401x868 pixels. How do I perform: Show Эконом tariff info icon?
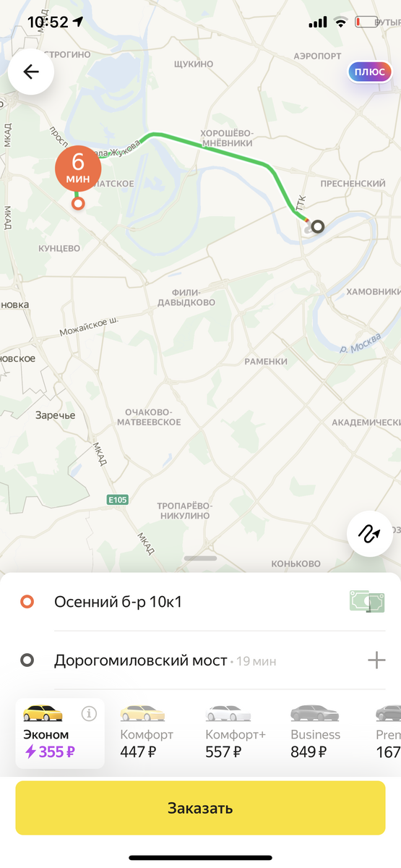[x=90, y=713]
